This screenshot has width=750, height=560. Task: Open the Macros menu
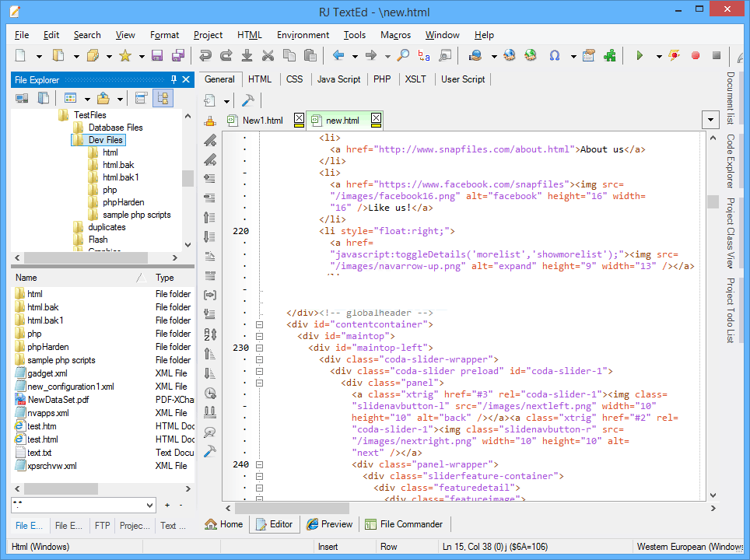pyautogui.click(x=395, y=35)
